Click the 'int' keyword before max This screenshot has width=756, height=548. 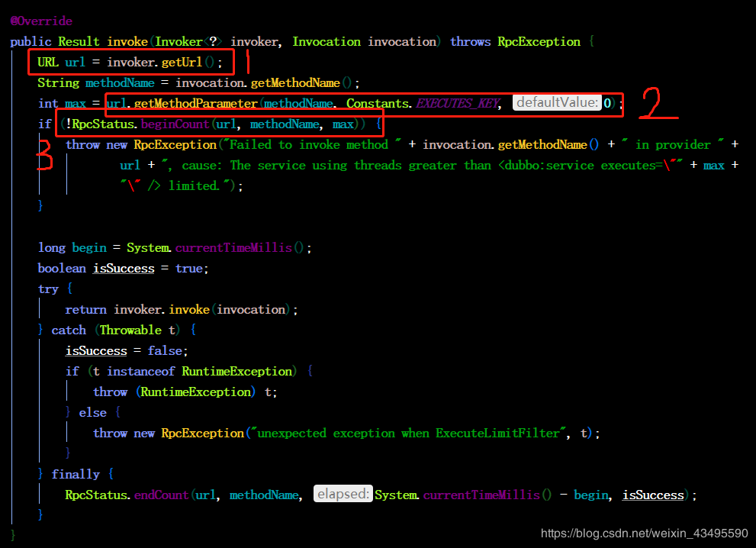48,103
